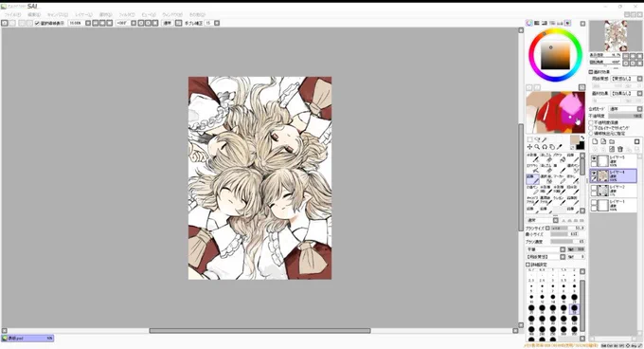Click the transparent color toggle icon

pos(573,148)
